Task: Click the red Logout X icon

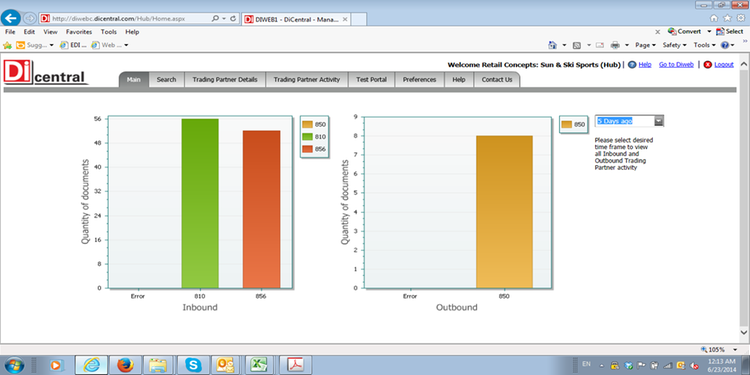Action: pyautogui.click(x=707, y=65)
